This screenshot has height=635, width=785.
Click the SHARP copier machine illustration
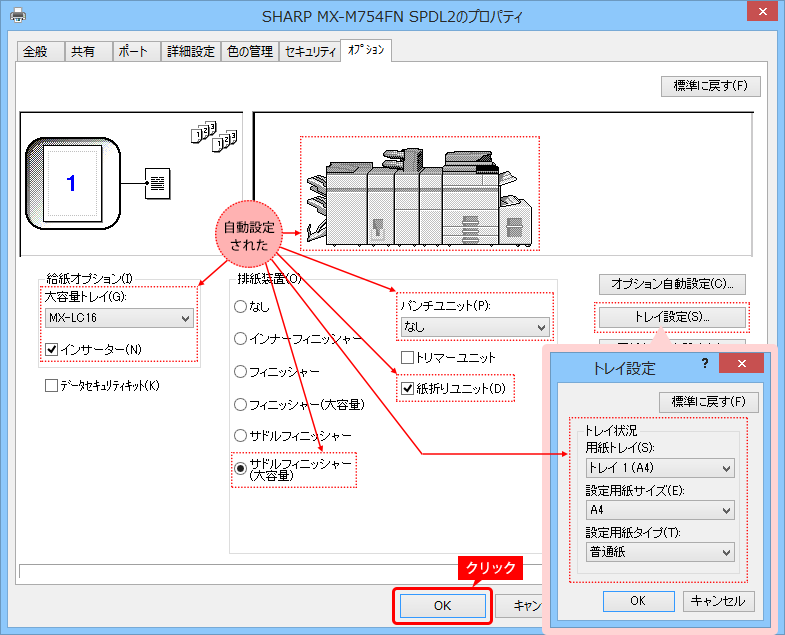420,193
